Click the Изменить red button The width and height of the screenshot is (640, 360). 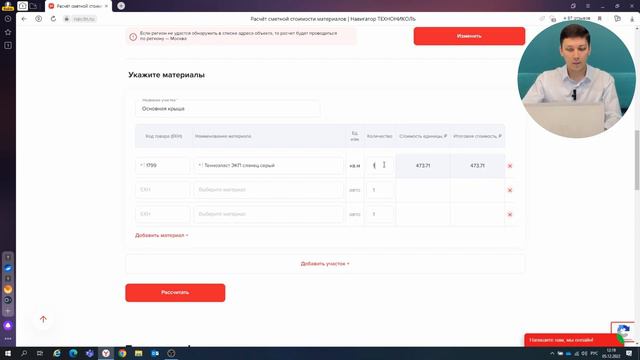469,36
